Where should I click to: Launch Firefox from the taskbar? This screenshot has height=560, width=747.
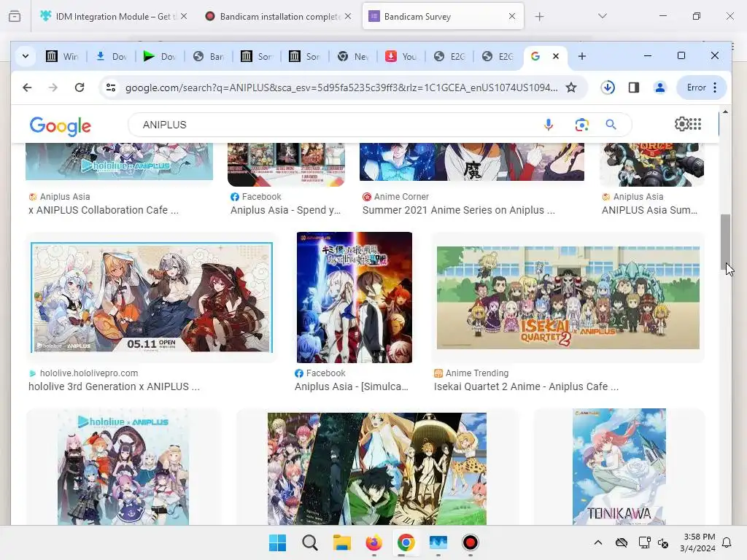(x=374, y=542)
